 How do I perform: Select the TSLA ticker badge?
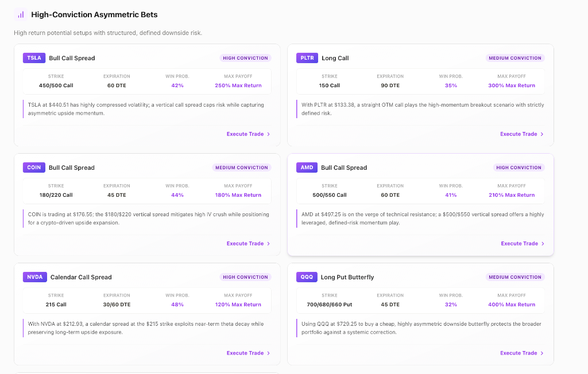pos(34,58)
